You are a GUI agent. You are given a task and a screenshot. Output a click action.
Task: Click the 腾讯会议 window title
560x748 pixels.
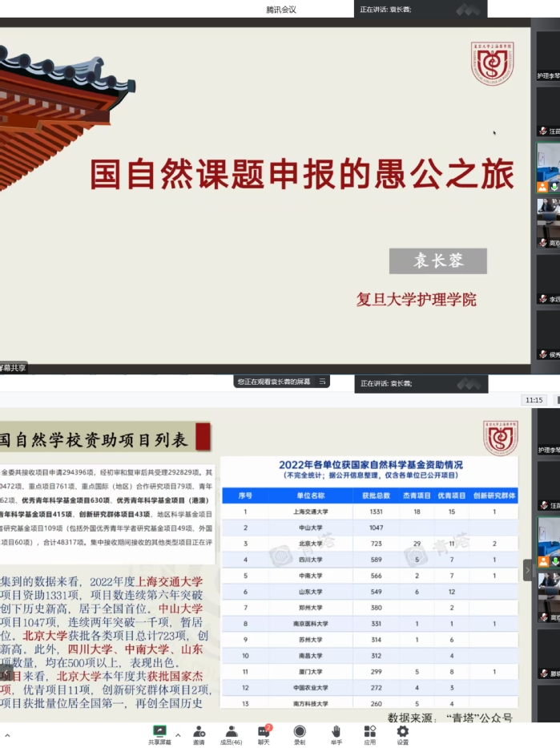tap(280, 10)
